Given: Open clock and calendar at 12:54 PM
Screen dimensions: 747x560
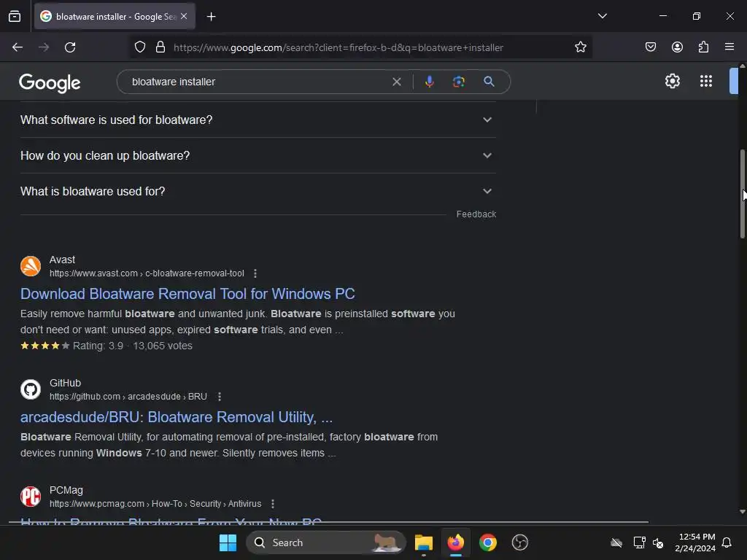Looking at the screenshot, I should (695, 542).
